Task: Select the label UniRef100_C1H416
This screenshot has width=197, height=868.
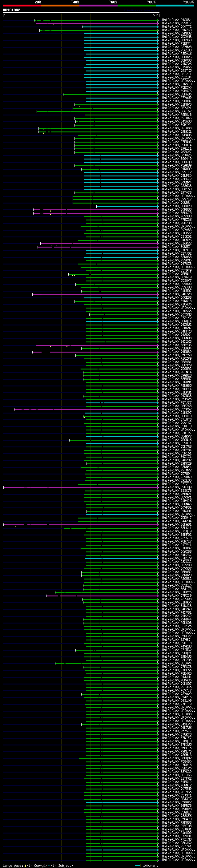Action: [176, 501]
